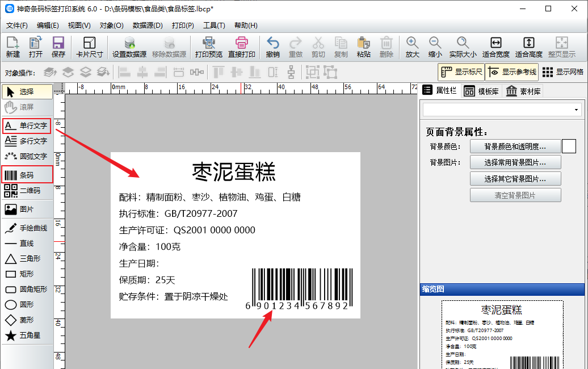Click the 实际大小 actual size icon
588x369 pixels.
pyautogui.click(x=463, y=47)
